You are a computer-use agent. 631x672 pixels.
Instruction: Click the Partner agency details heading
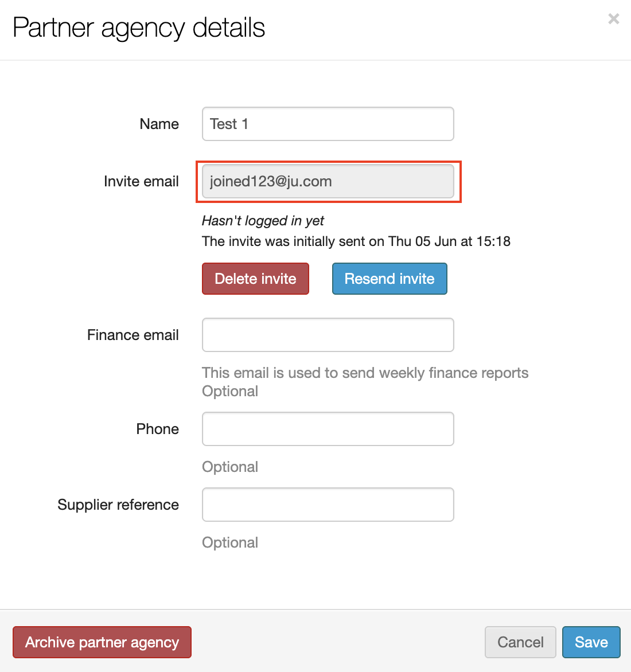139,28
